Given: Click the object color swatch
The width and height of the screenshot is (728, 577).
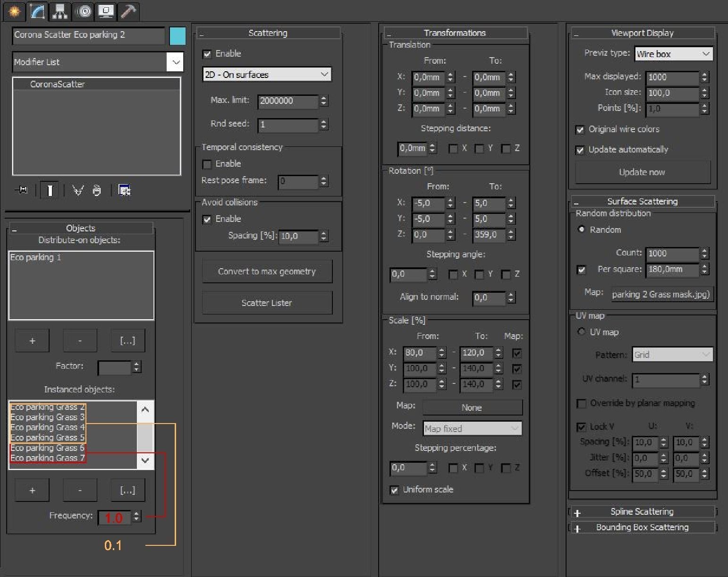Looking at the screenshot, I should tap(178, 36).
